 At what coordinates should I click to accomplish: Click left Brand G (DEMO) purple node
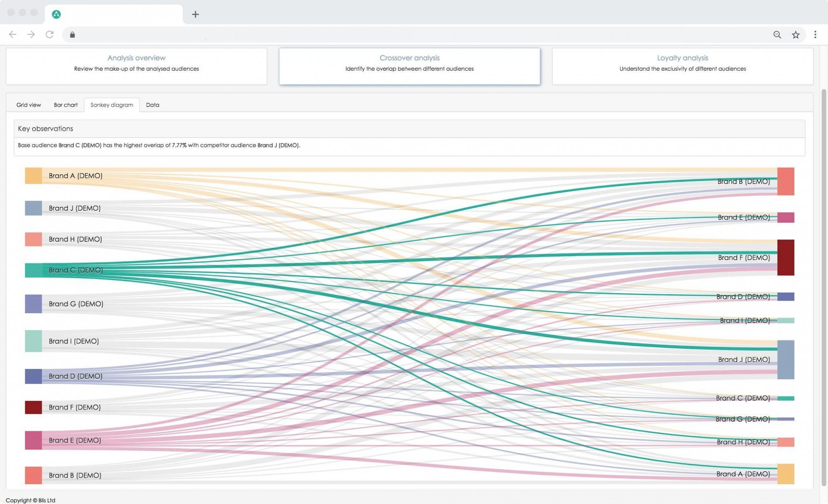[x=33, y=304]
